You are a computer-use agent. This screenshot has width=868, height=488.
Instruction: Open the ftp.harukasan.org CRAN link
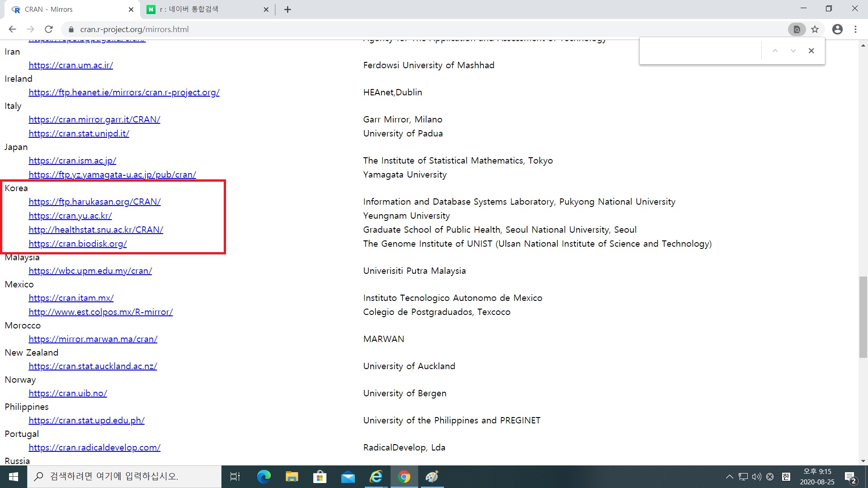click(x=95, y=202)
